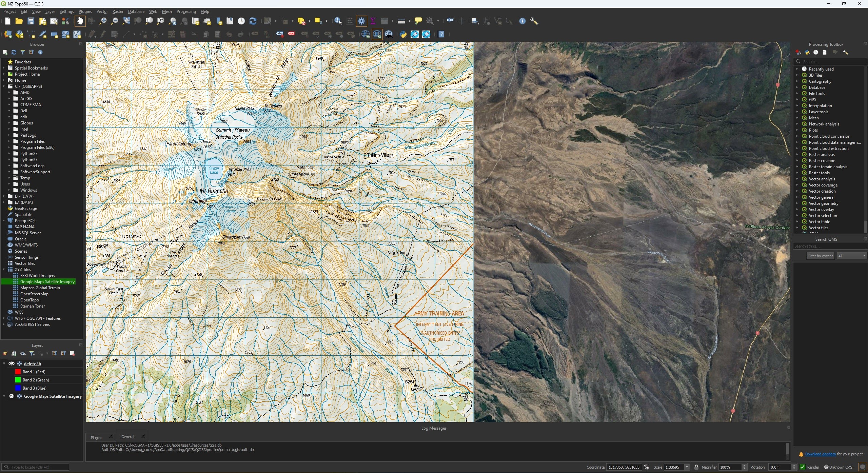Open the Scale dropdown in status bar
868x473 pixels.
tap(687, 467)
